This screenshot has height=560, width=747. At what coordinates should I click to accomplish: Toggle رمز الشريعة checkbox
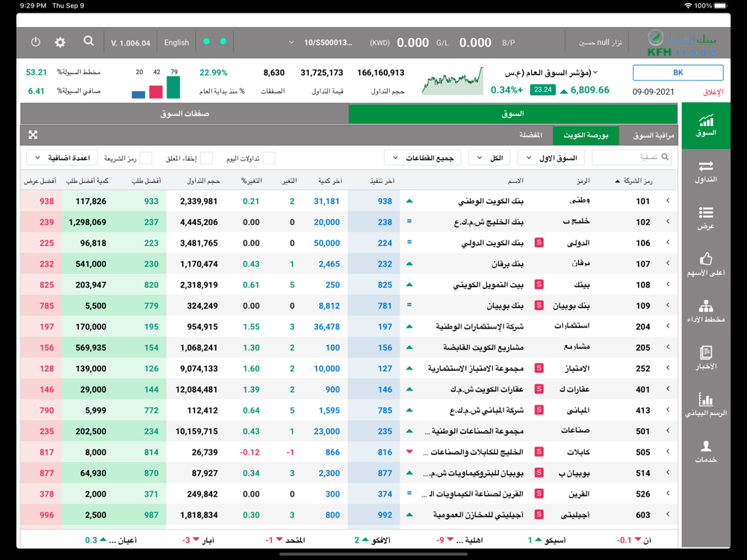[146, 158]
